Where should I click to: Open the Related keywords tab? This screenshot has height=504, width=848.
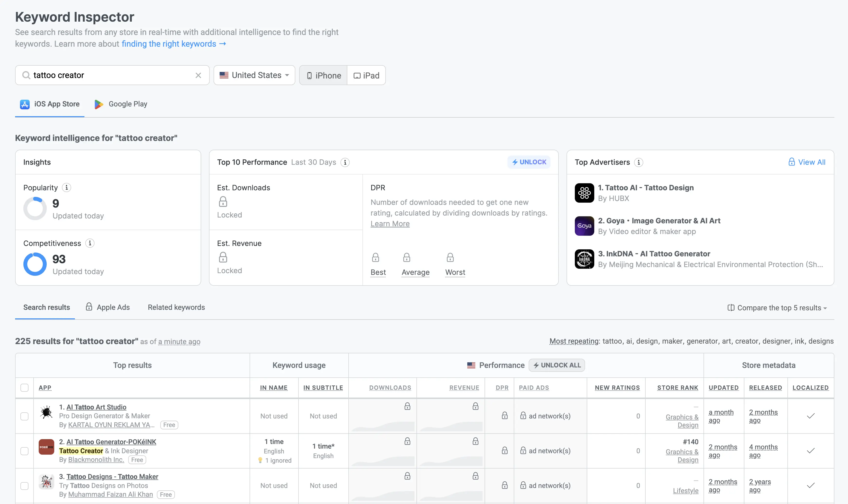(x=176, y=307)
